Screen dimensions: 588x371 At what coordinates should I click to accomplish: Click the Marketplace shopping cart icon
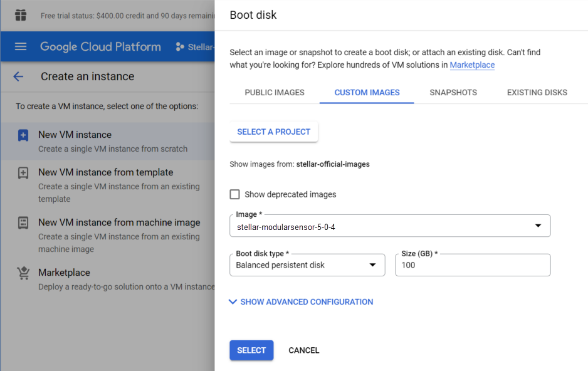pyautogui.click(x=23, y=273)
